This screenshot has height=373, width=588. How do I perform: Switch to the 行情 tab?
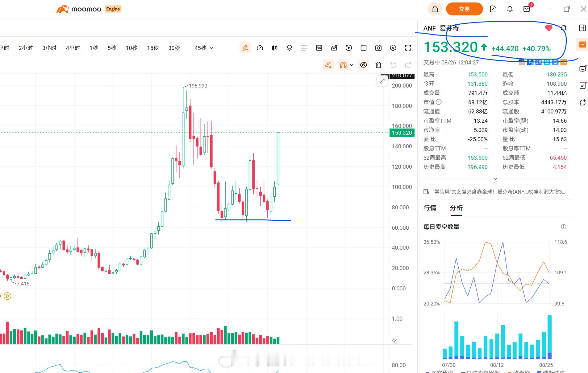pos(430,208)
